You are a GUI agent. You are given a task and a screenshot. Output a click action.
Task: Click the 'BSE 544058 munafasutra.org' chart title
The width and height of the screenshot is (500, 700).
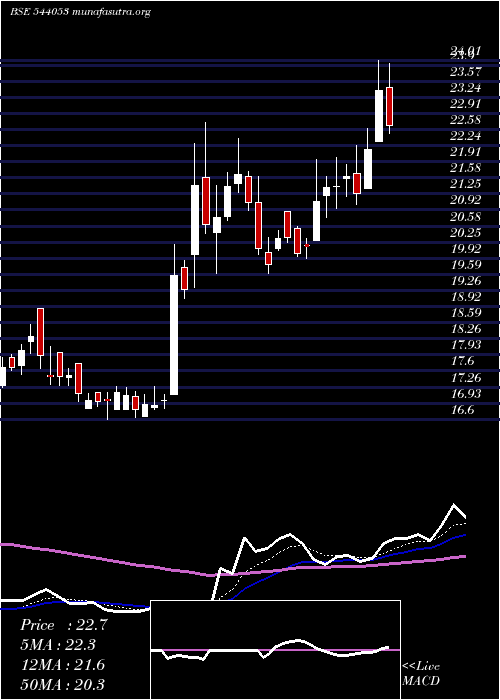click(x=81, y=12)
